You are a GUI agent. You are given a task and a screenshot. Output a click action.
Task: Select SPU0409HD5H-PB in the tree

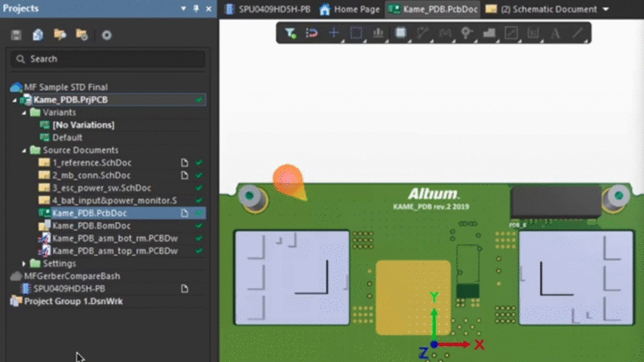click(69, 288)
